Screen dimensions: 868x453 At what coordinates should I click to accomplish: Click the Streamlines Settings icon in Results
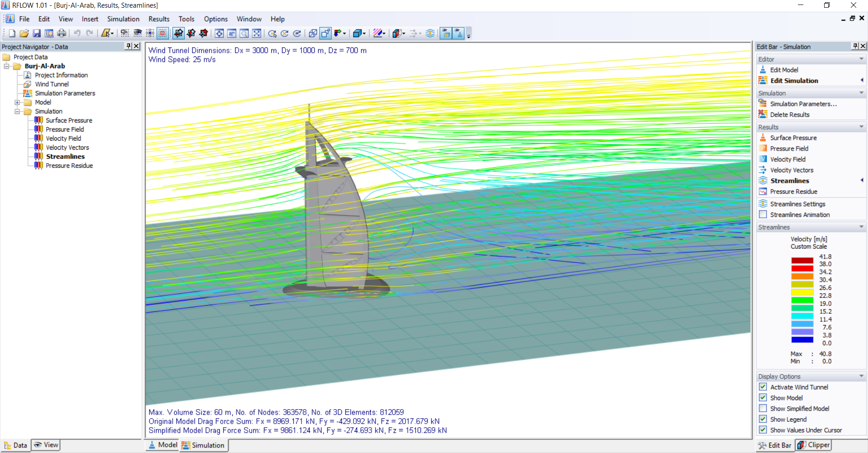tap(763, 204)
